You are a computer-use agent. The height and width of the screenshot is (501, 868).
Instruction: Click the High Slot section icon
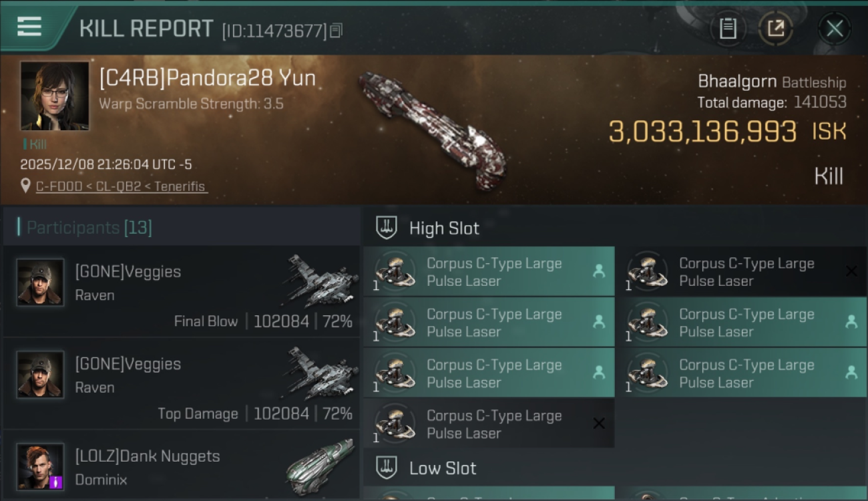[387, 228]
